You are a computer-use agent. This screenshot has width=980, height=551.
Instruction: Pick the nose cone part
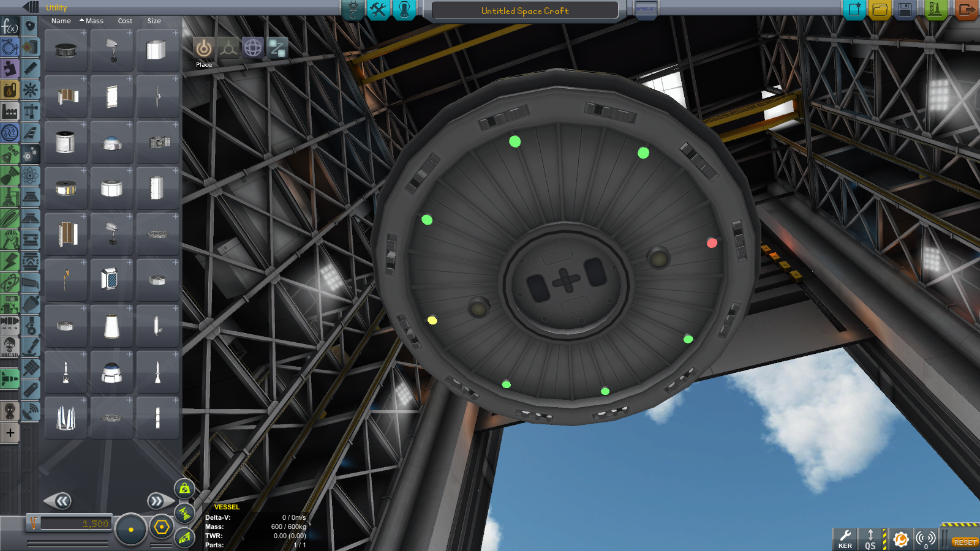(112, 326)
